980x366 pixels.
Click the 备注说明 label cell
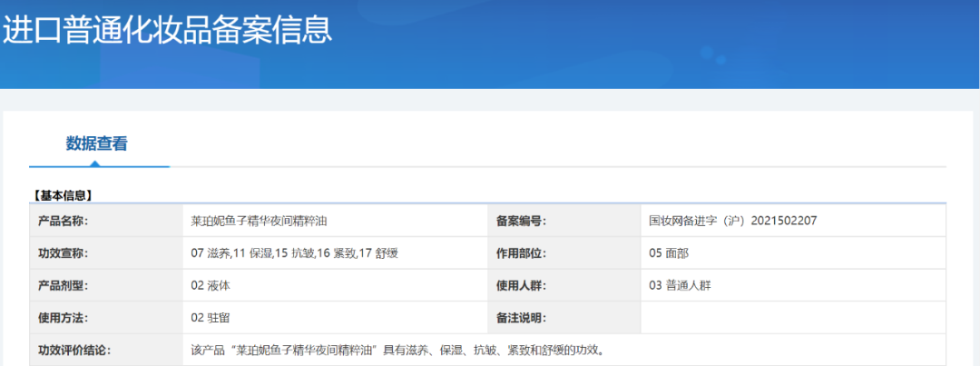564,318
